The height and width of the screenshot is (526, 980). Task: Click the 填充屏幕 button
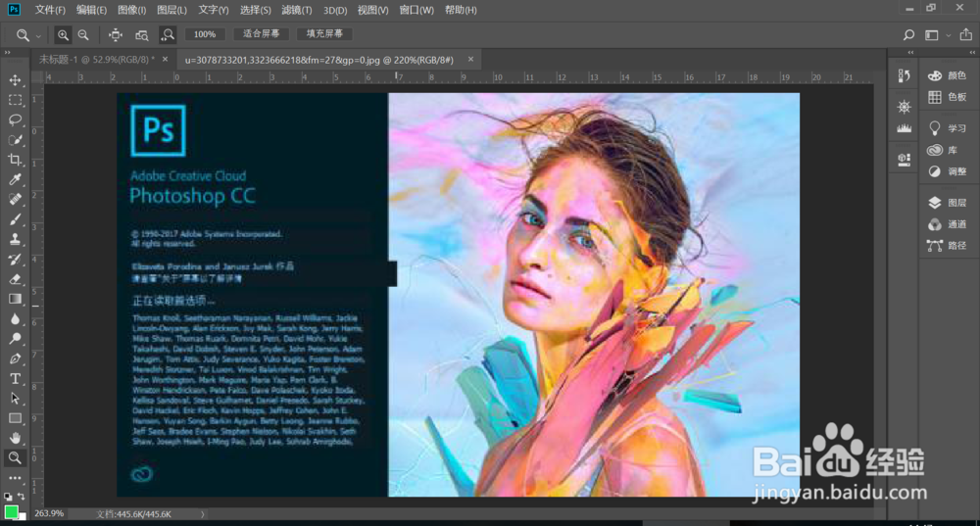pos(325,33)
